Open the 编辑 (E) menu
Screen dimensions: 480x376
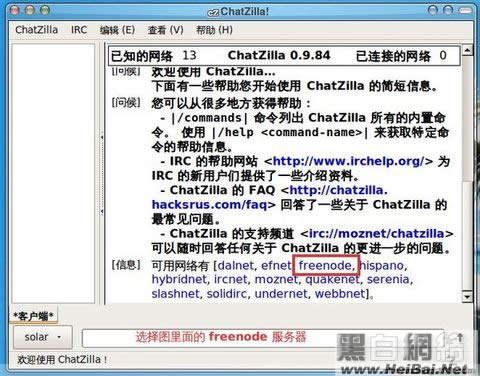click(x=117, y=30)
